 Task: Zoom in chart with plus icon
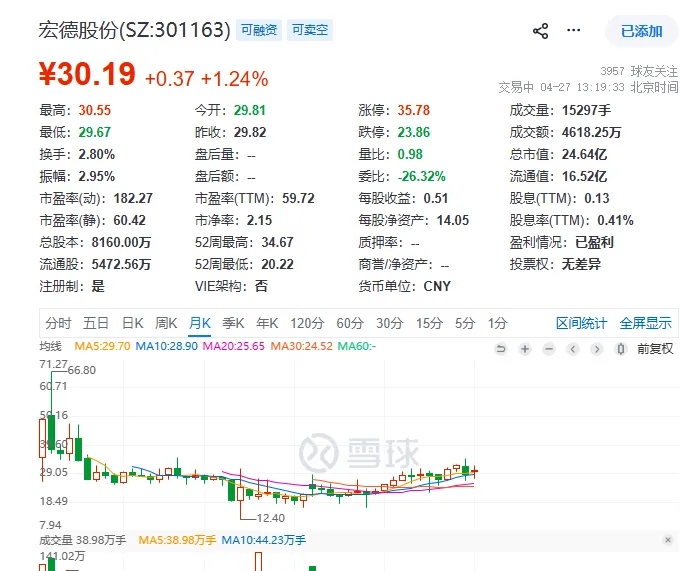(x=525, y=349)
